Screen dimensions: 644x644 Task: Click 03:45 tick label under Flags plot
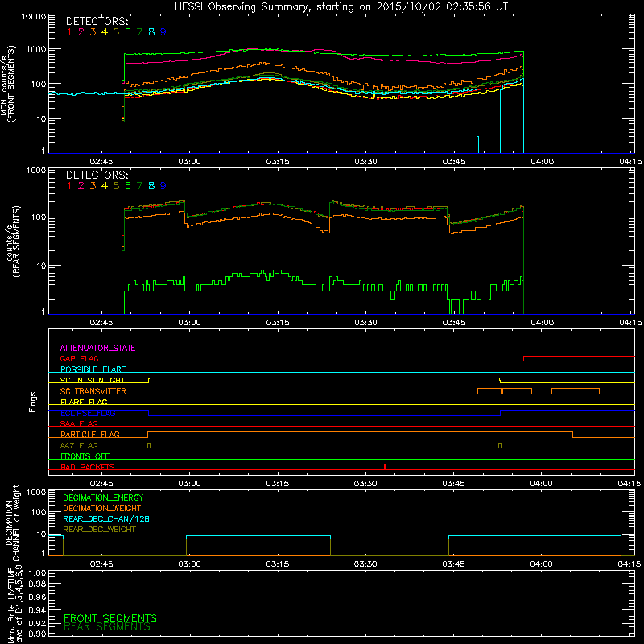[453, 484]
